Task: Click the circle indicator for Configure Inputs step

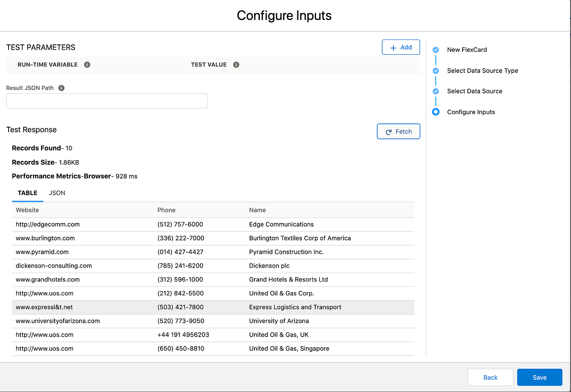Action: 436,112
